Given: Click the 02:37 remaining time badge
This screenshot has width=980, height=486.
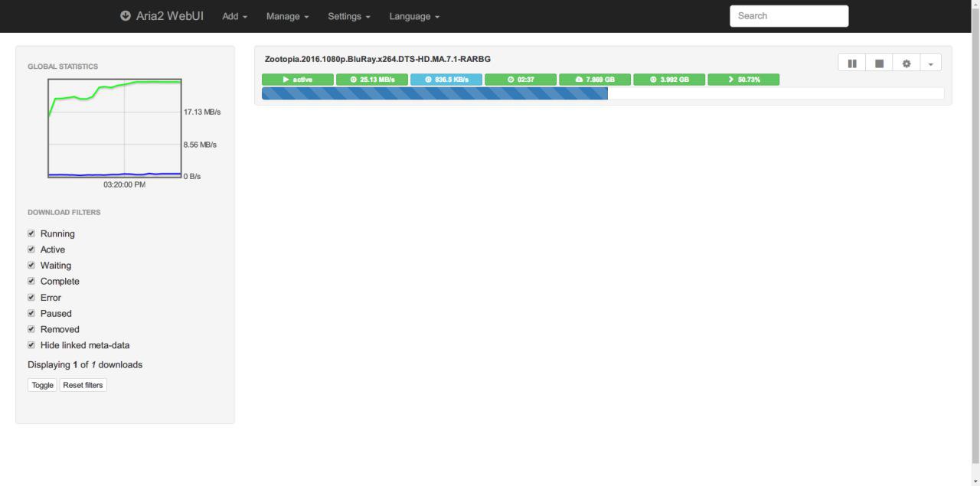Looking at the screenshot, I should [521, 80].
